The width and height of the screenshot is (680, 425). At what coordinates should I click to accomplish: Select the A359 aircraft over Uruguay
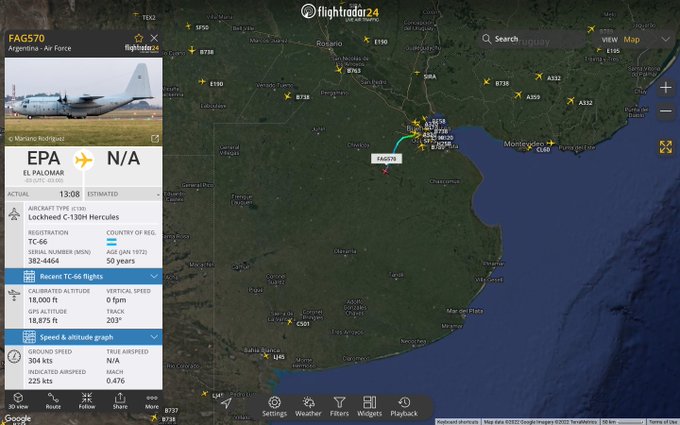(518, 95)
